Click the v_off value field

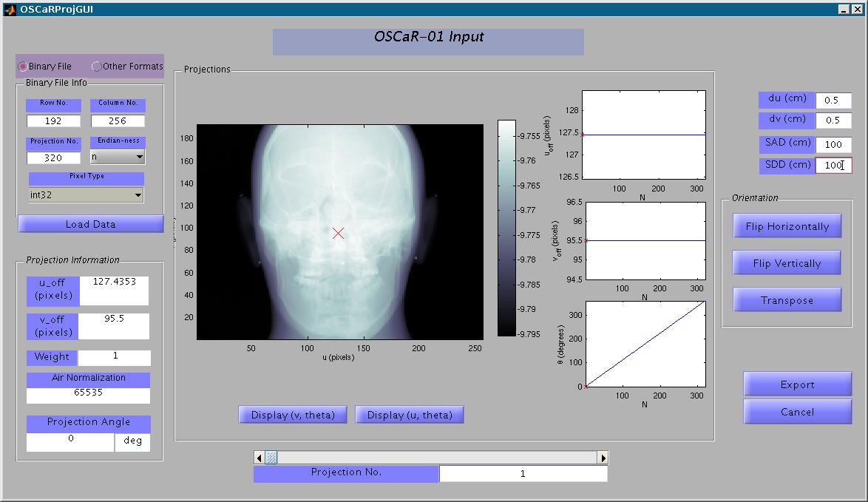pyautogui.click(x=114, y=327)
